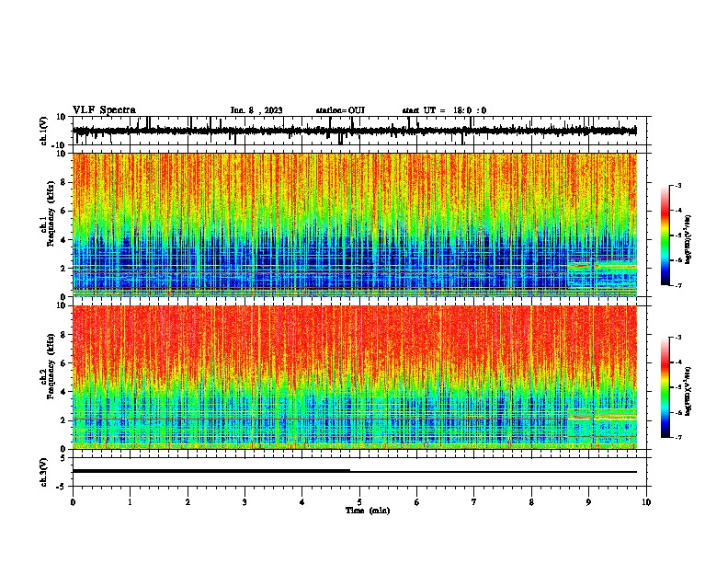Image resolution: width=728 pixels, height=563 pixels.
Task: Click the "ch.1(V)" waveform axis label
Action: point(44,131)
